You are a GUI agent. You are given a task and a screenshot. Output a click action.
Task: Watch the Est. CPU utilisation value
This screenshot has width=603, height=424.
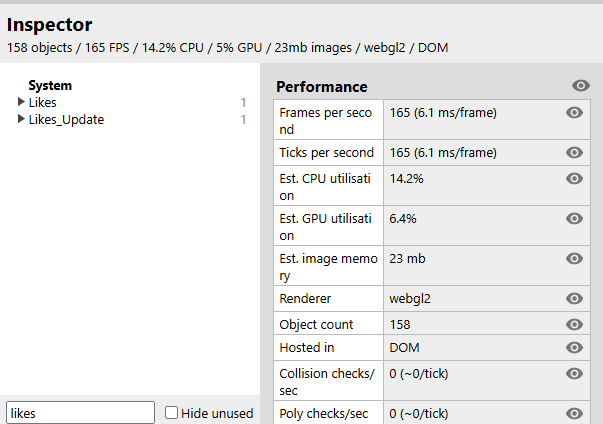(x=574, y=179)
